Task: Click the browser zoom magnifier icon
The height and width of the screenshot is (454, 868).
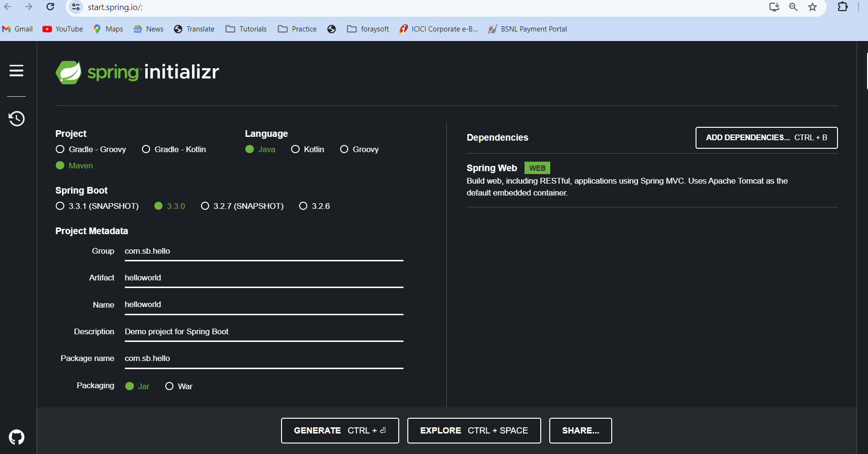Action: [793, 7]
